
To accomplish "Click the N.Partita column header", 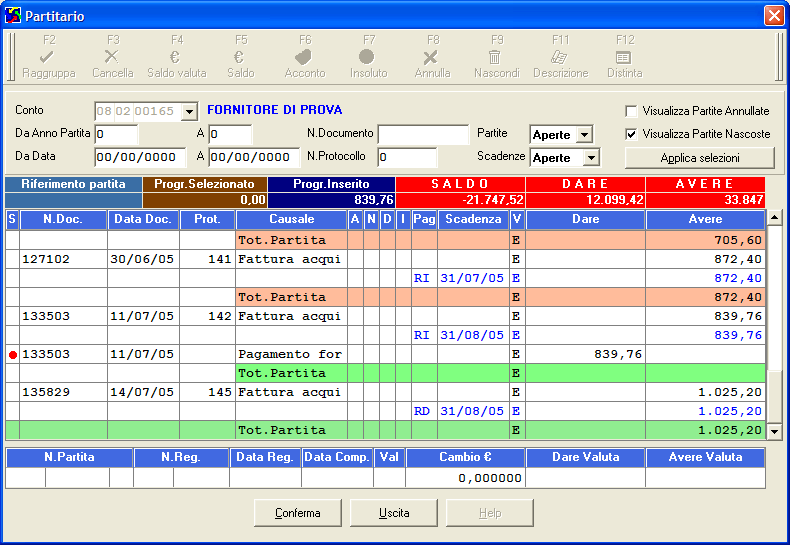I will [x=70, y=457].
